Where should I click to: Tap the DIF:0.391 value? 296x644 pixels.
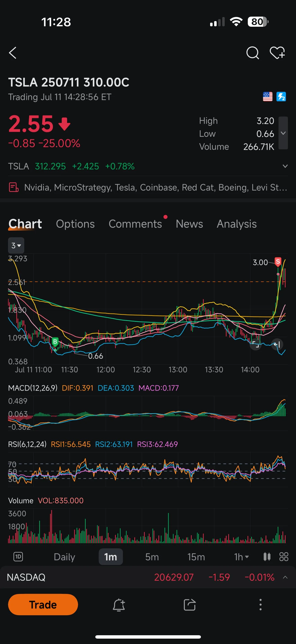(77, 388)
